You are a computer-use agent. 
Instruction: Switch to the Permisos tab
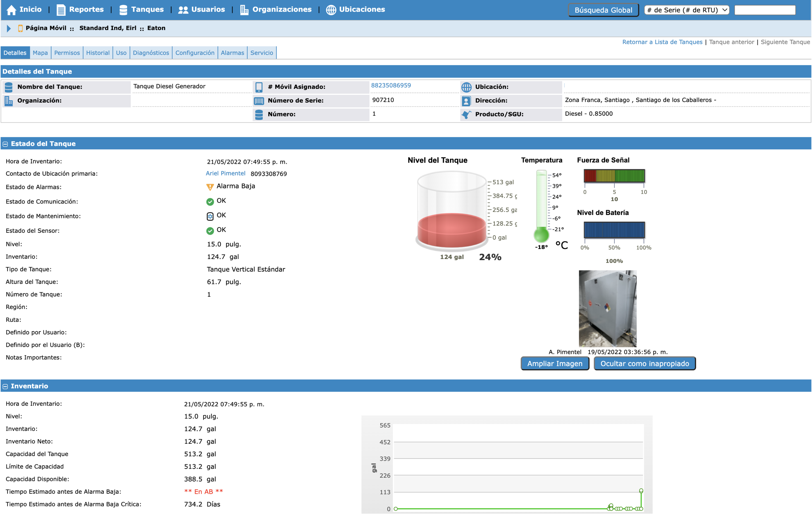tap(67, 53)
